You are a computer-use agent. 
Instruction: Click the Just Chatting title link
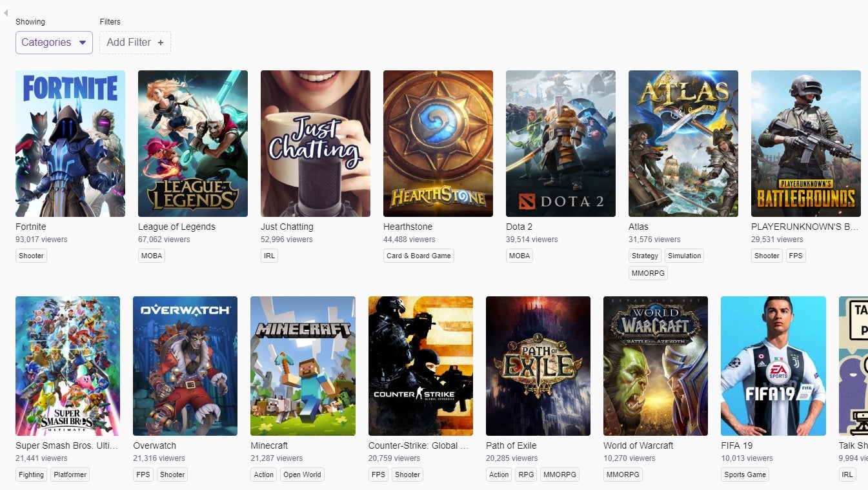[x=287, y=227]
